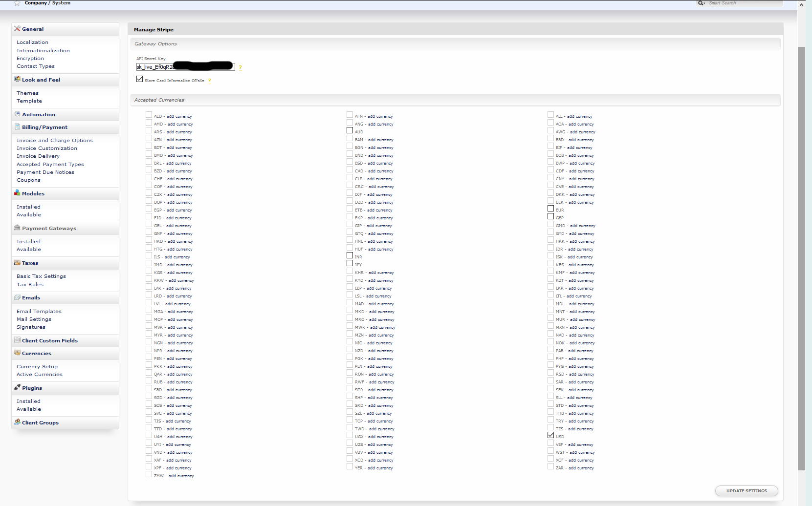This screenshot has width=812, height=506.
Task: Click the Client Custom Fields icon
Action: pyautogui.click(x=17, y=340)
